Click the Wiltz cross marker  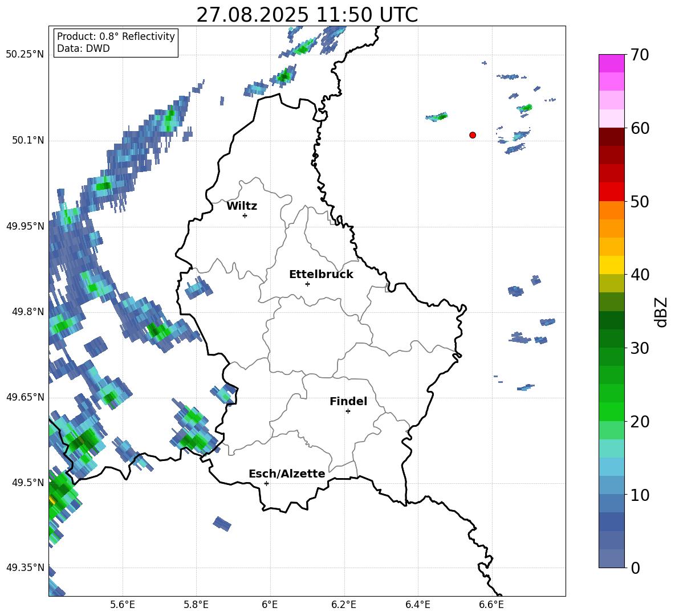tap(245, 215)
